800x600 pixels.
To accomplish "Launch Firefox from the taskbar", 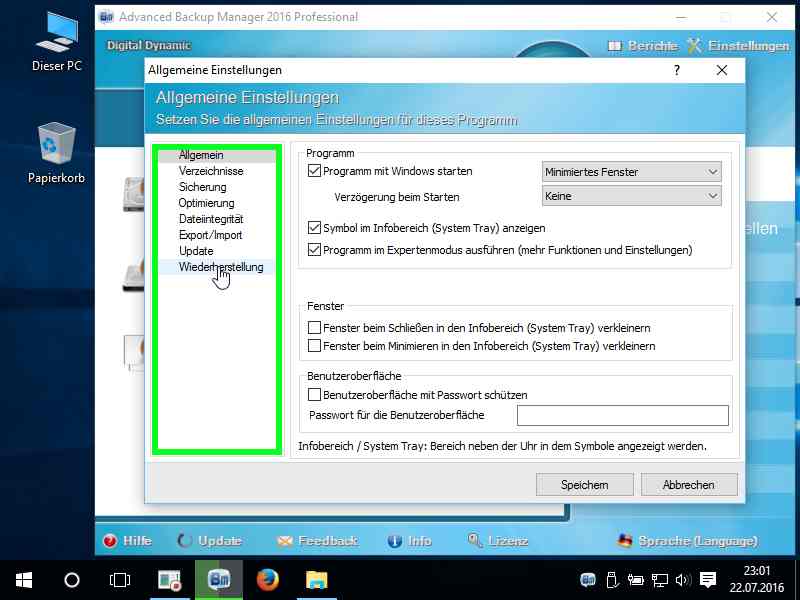I will tap(267, 580).
